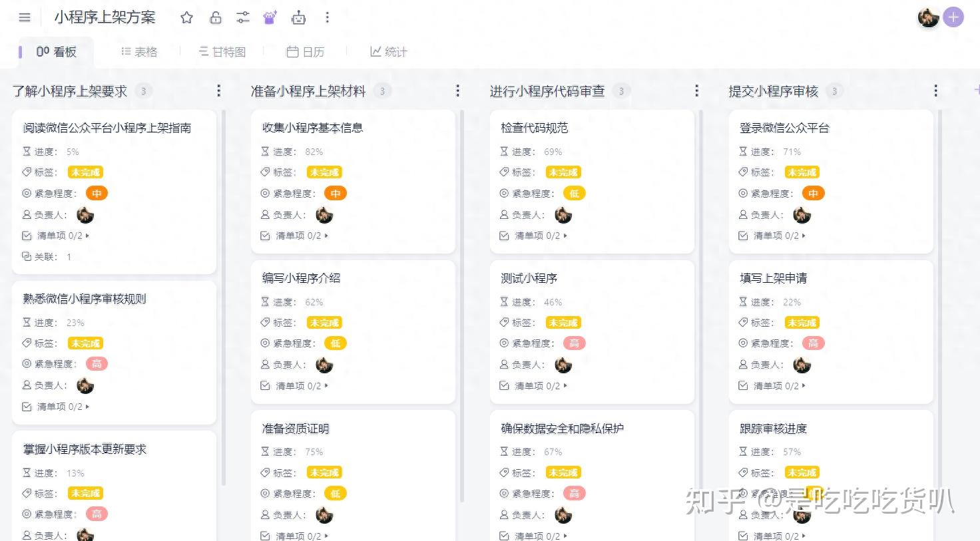Open the lock permission settings icon
Screen dimensions: 980x541
pyautogui.click(x=216, y=18)
